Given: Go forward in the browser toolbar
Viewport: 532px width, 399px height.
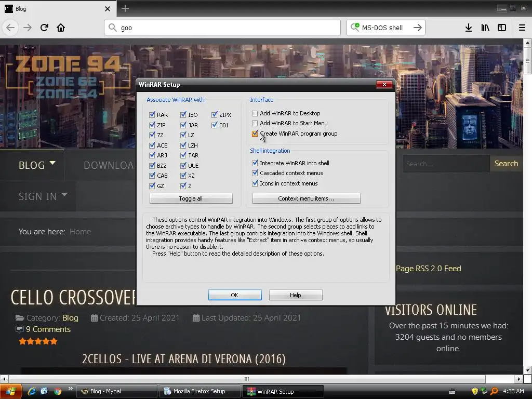Looking at the screenshot, I should [28, 28].
